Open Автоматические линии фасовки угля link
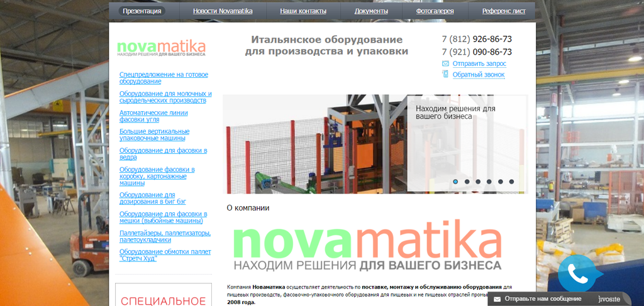The image size is (644, 306). (153, 116)
